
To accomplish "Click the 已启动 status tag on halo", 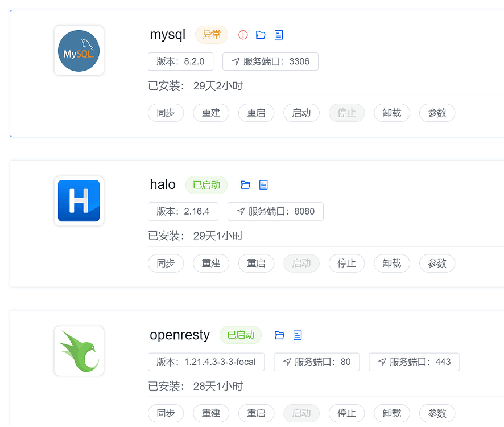I will point(206,184).
